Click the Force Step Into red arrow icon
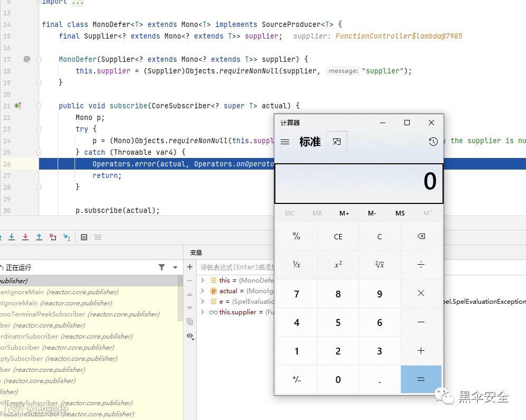The image size is (526, 420). (x=25, y=237)
